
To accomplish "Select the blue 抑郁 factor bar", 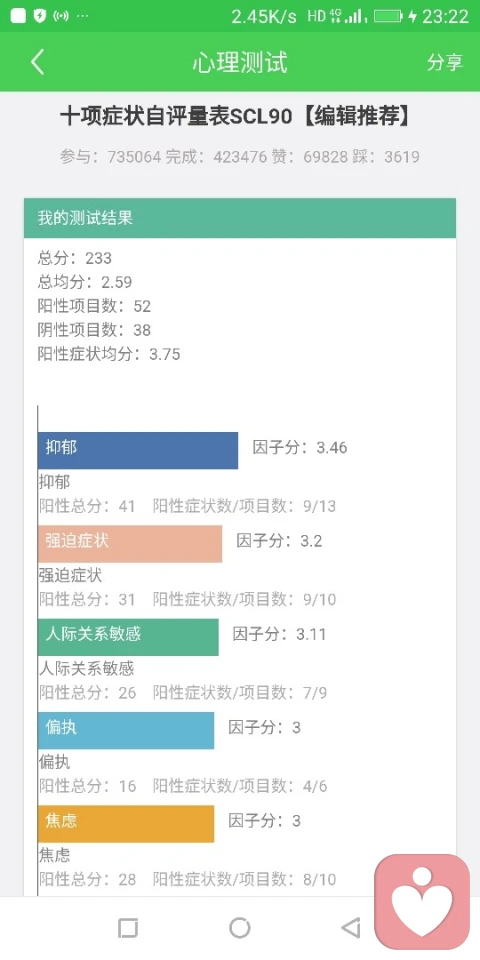I will 138,451.
